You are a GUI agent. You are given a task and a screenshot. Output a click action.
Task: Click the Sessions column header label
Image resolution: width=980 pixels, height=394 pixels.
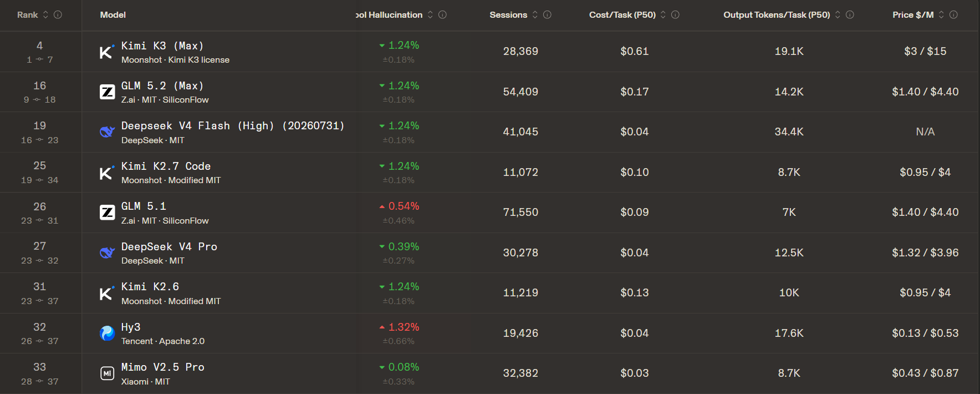pos(508,15)
